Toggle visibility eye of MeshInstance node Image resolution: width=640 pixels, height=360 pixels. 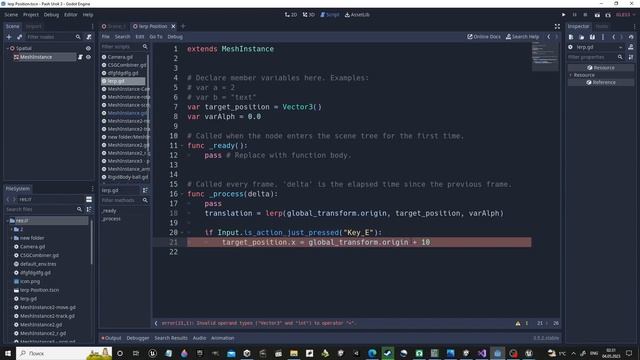point(88,57)
